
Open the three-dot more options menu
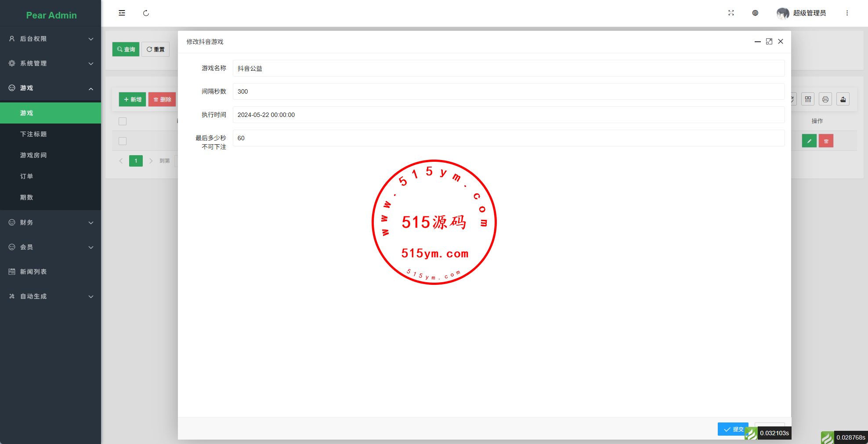point(847,13)
